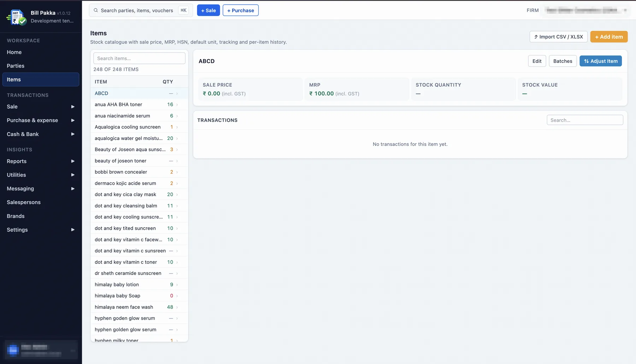Select Aqualogica cooling suncreen item
This screenshot has height=364, width=636.
(139, 127)
